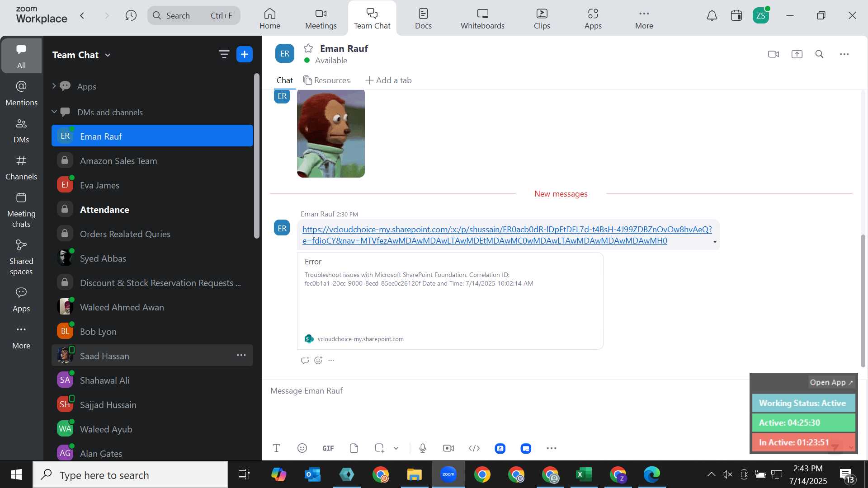Click the history clock icon
Viewport: 868px width, 488px height.
coord(131,16)
